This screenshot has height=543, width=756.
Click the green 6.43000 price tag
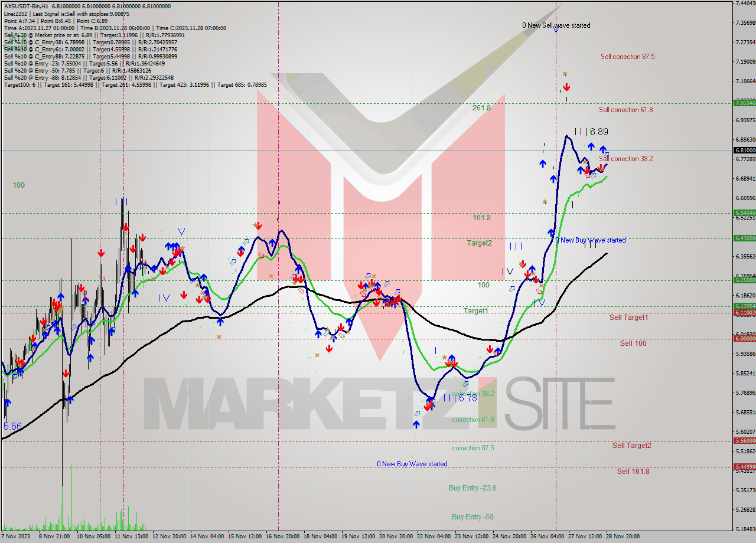coord(744,238)
